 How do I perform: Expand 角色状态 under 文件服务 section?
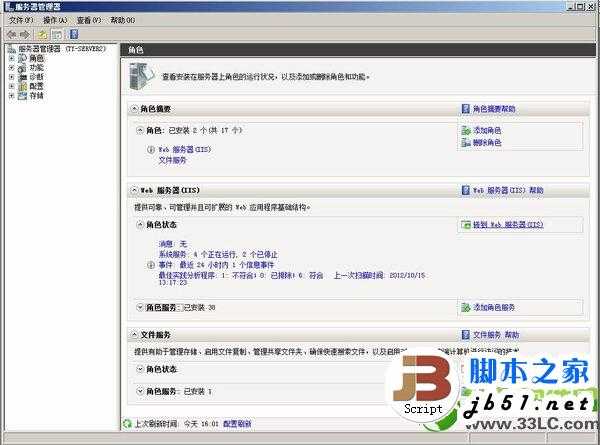[140, 369]
